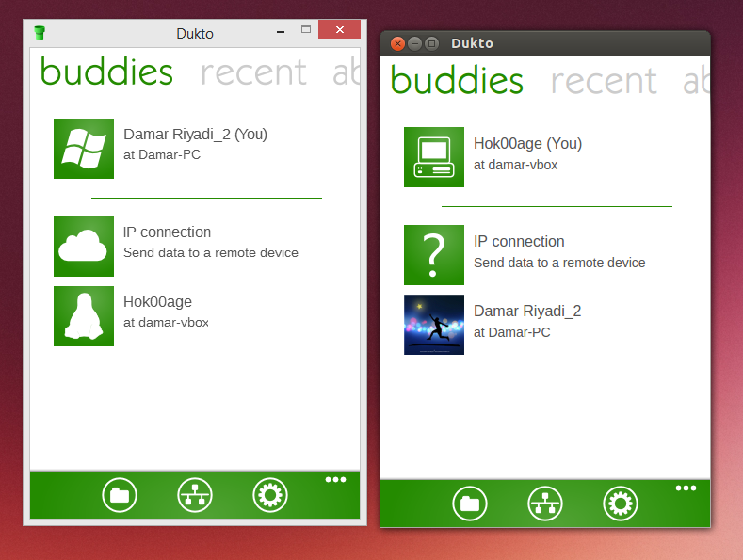
Task: Click Linux penguin icon for Hok00age buddy
Action: pos(84,316)
